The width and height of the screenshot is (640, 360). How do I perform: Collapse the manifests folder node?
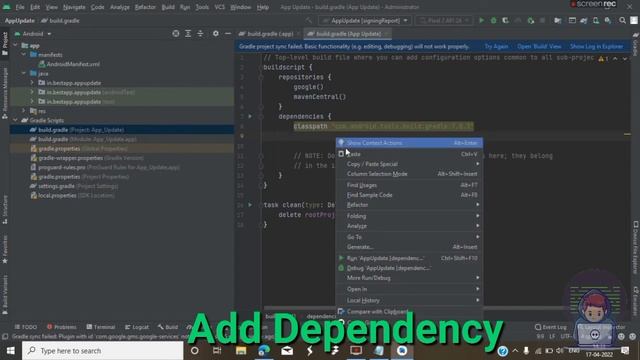24,54
